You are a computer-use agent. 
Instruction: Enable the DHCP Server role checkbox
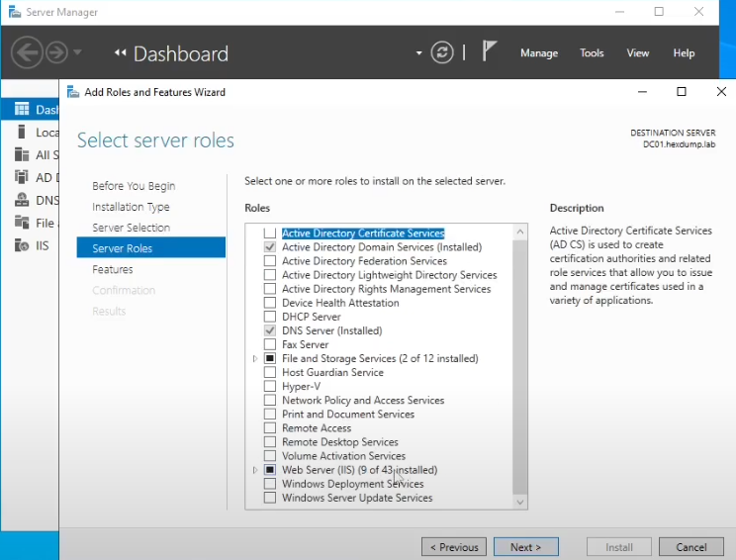[270, 317]
